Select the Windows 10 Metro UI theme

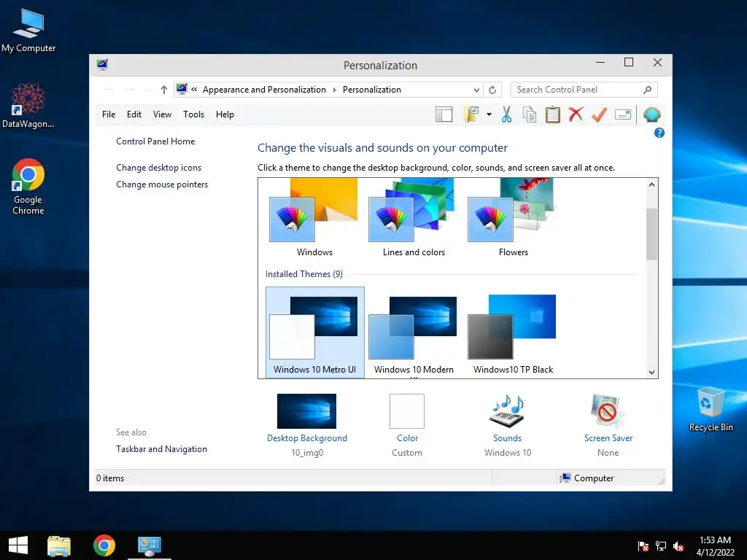[x=315, y=332]
